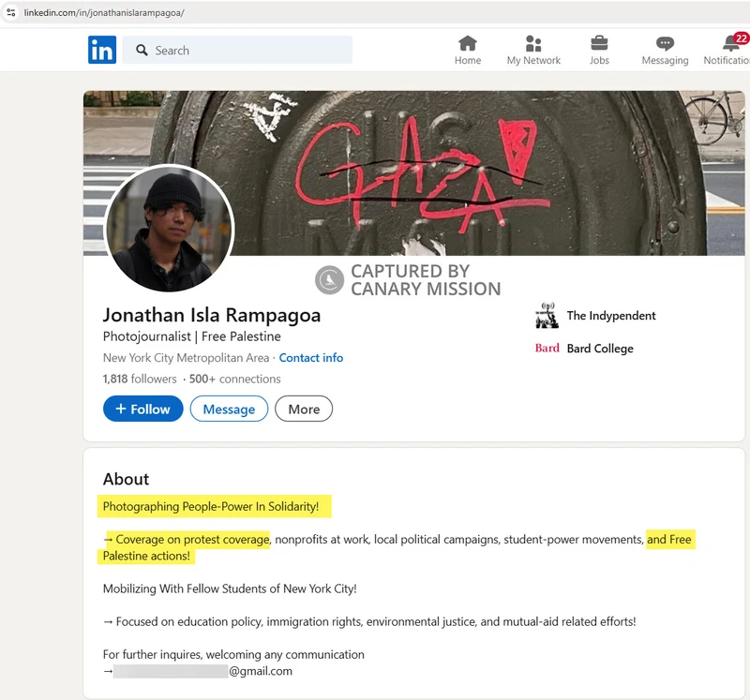Viewport: 750px width, 700px height.
Task: Click the name Jonathan Isla Rampagoa
Action: click(212, 315)
